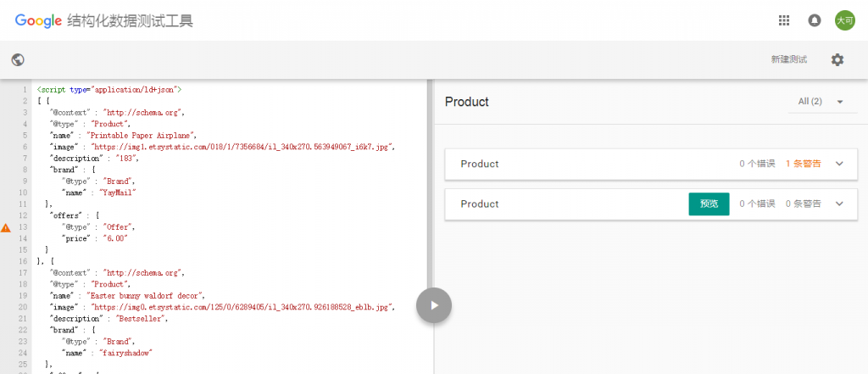Open the 大可 account avatar
Screen dimensions: 868x374
point(844,20)
